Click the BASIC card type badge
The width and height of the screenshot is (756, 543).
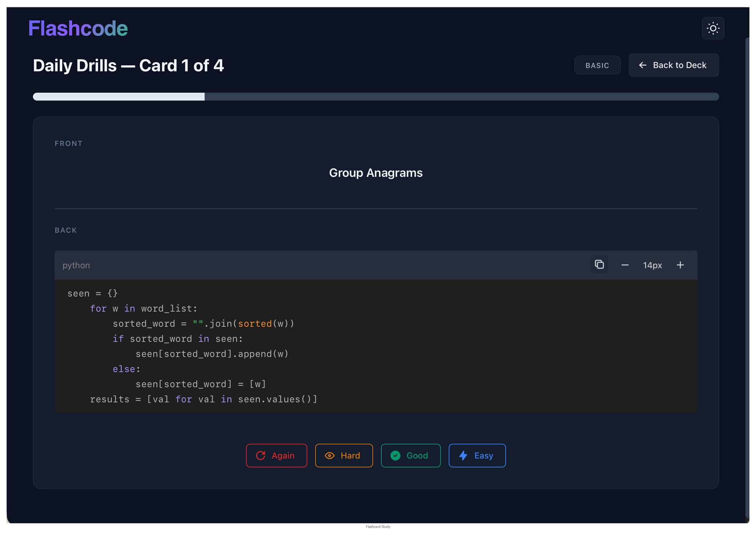coord(597,65)
